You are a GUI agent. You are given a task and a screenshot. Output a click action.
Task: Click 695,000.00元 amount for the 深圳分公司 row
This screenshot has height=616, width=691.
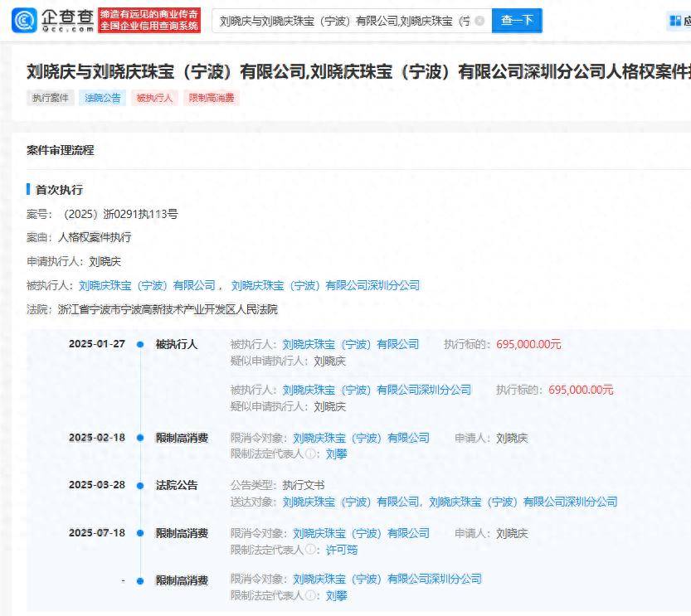pos(581,390)
